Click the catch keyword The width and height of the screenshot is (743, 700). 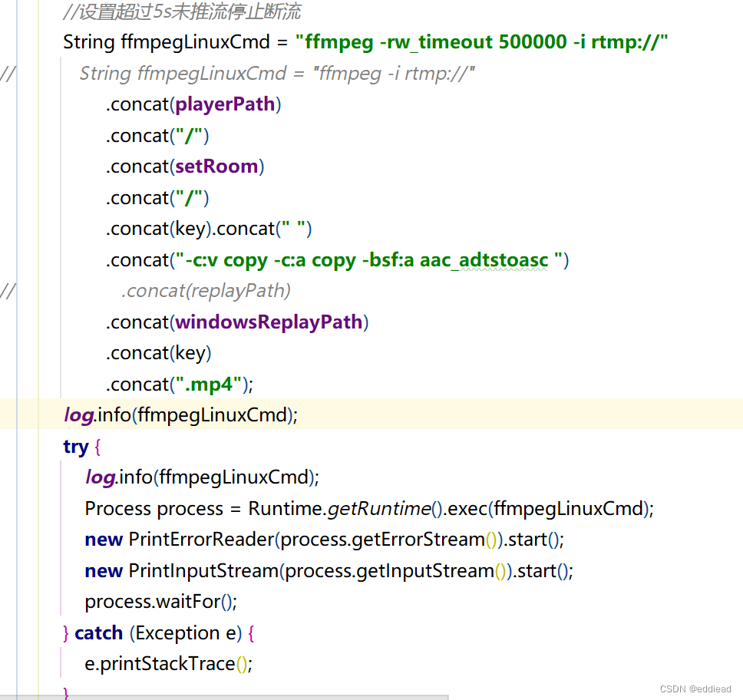tap(98, 633)
